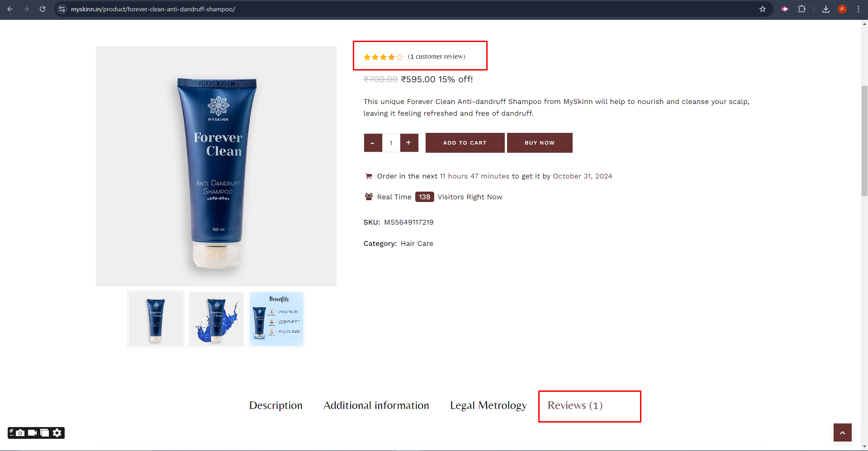The image size is (868, 451).
Task: Open the Chrome profile avatar P
Action: [842, 9]
